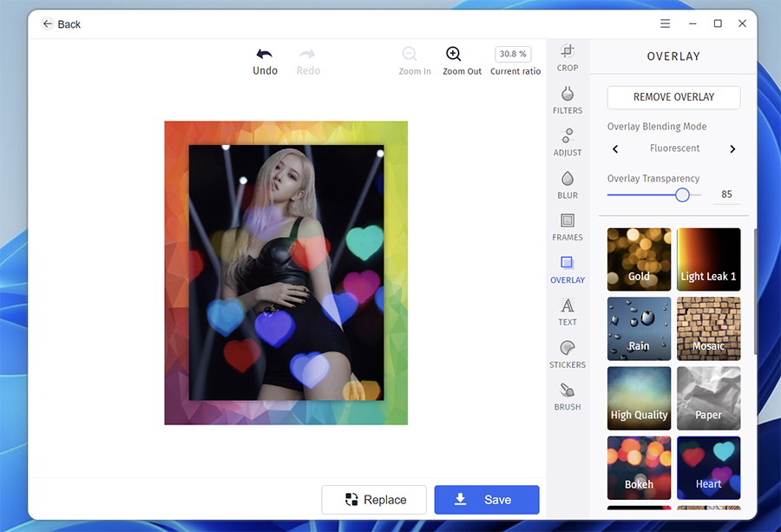
Task: Apply the Mosaic overlay
Action: pyautogui.click(x=708, y=329)
